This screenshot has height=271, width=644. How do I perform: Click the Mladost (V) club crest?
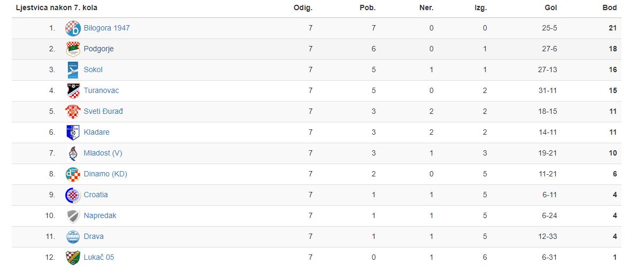tap(73, 153)
